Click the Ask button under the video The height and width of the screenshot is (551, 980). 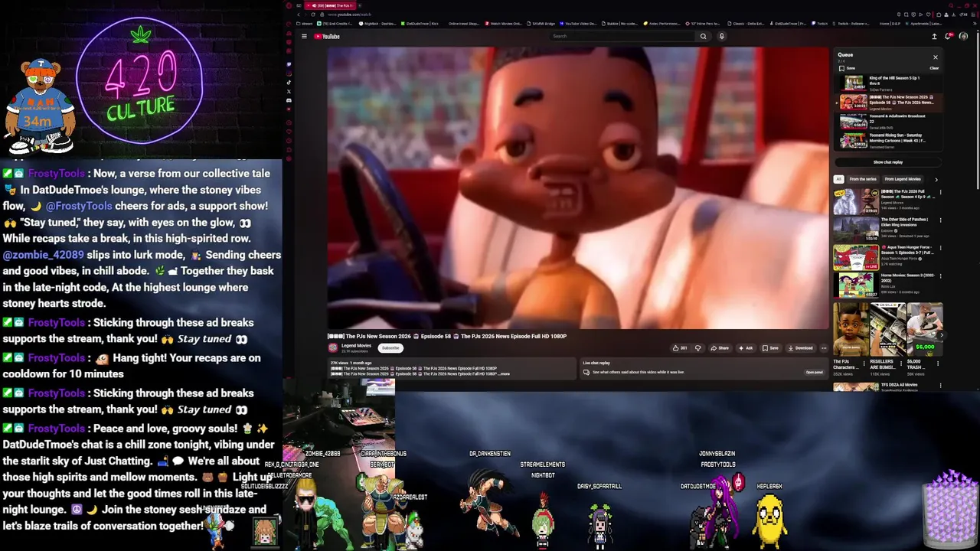click(x=746, y=348)
